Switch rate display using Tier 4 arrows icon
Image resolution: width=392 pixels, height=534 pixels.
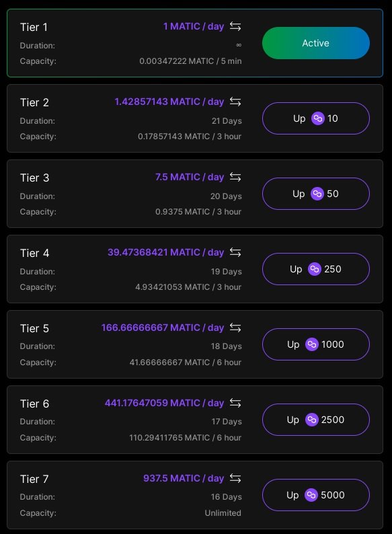pos(235,252)
